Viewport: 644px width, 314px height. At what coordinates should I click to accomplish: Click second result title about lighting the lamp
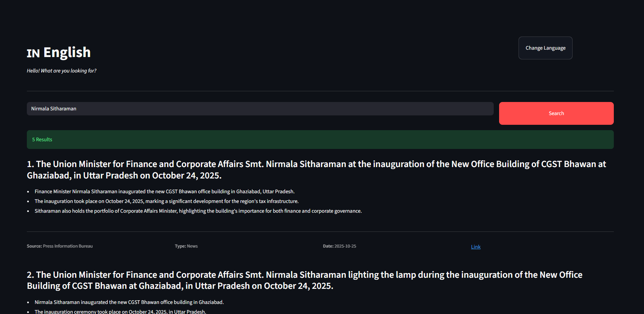[x=305, y=280]
